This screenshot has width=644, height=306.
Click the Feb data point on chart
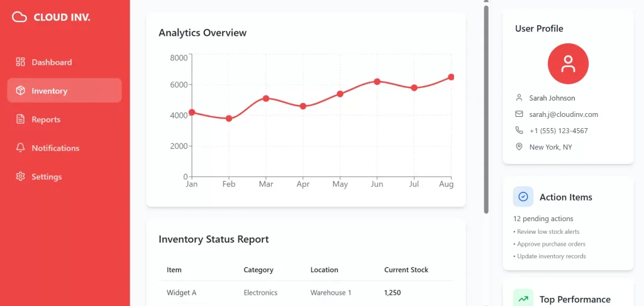[229, 119]
